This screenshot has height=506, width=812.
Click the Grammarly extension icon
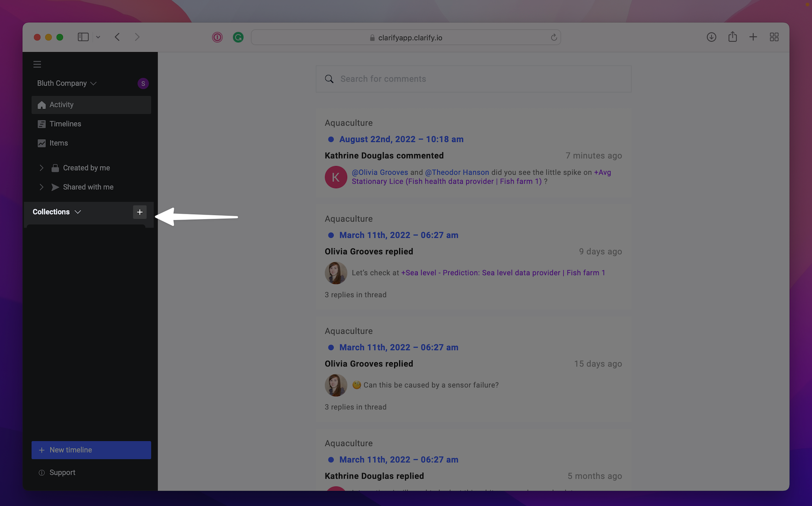[238, 37]
